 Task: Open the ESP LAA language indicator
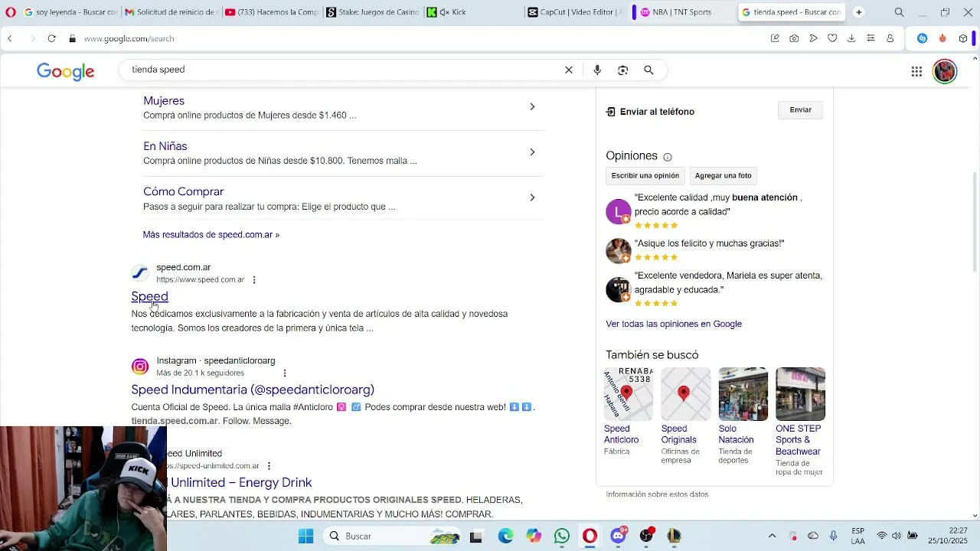pos(858,536)
